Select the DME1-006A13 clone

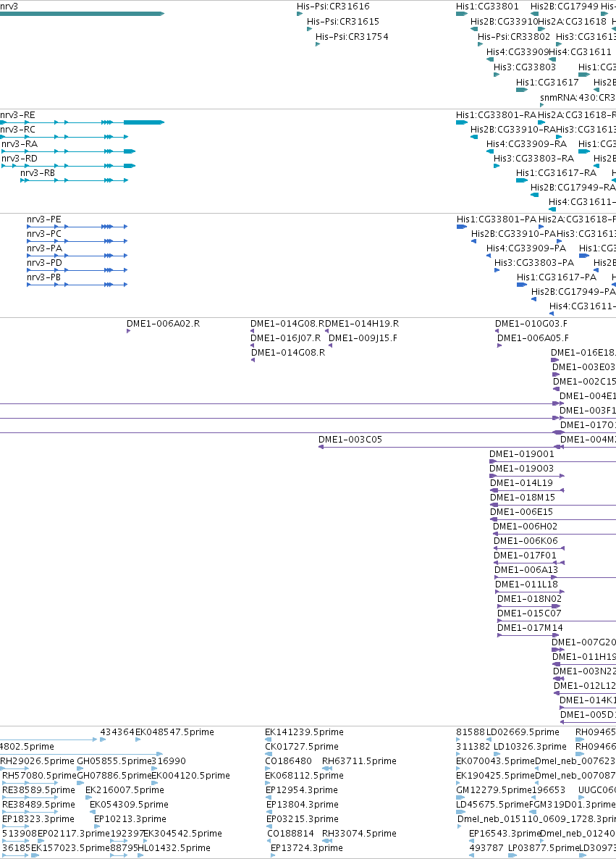click(x=526, y=570)
